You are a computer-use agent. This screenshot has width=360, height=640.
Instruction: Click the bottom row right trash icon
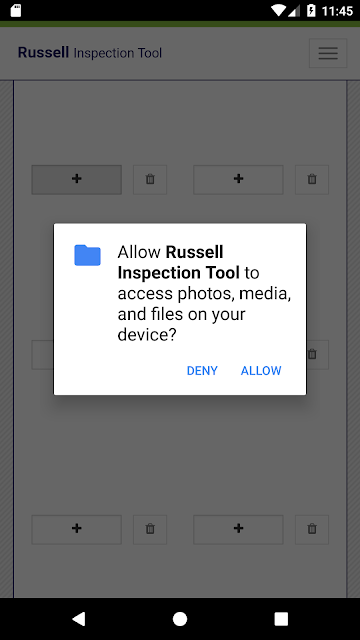[x=312, y=529]
